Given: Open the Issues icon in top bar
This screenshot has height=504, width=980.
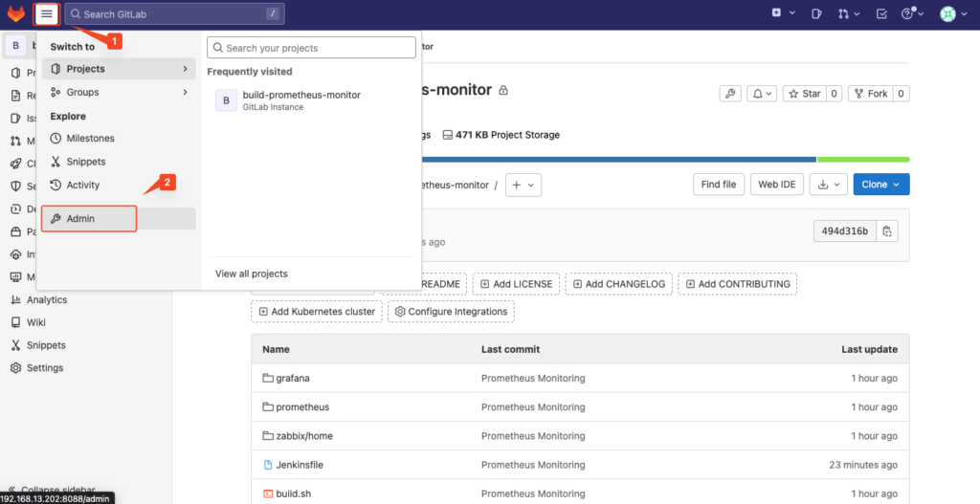Looking at the screenshot, I should pos(815,13).
